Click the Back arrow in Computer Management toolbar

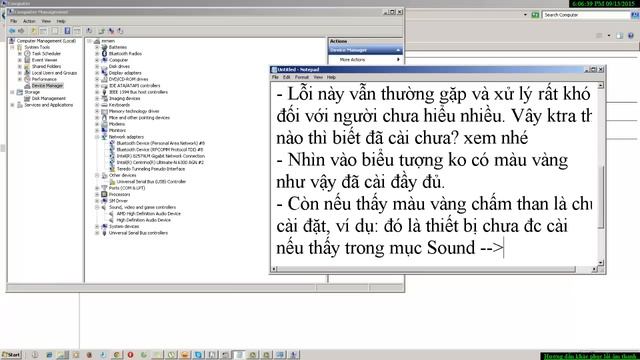(x=12, y=31)
